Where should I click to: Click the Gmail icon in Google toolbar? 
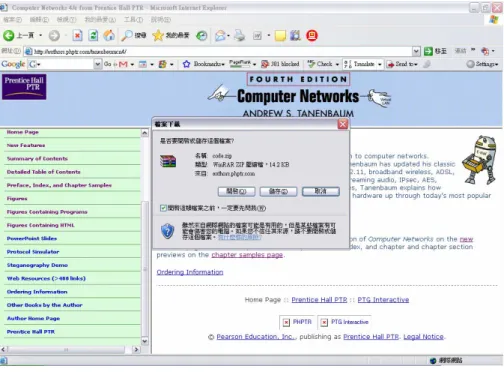click(x=123, y=64)
